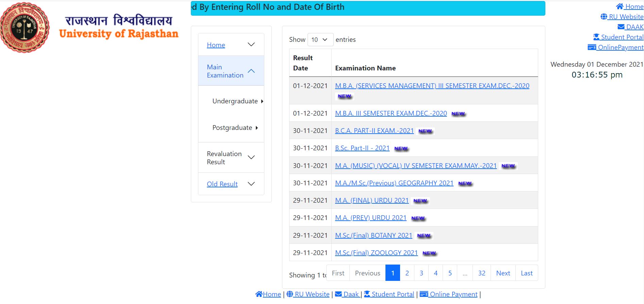This screenshot has height=304, width=644.
Task: Go to pagination page 3
Action: 421,273
